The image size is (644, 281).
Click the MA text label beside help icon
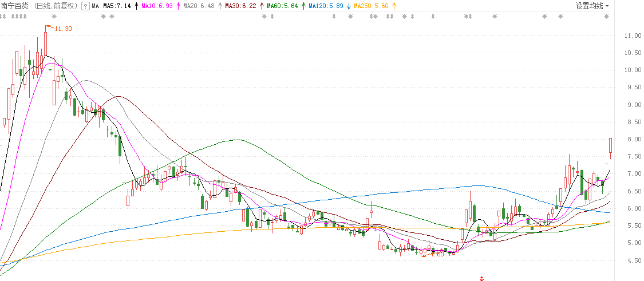[x=96, y=6]
